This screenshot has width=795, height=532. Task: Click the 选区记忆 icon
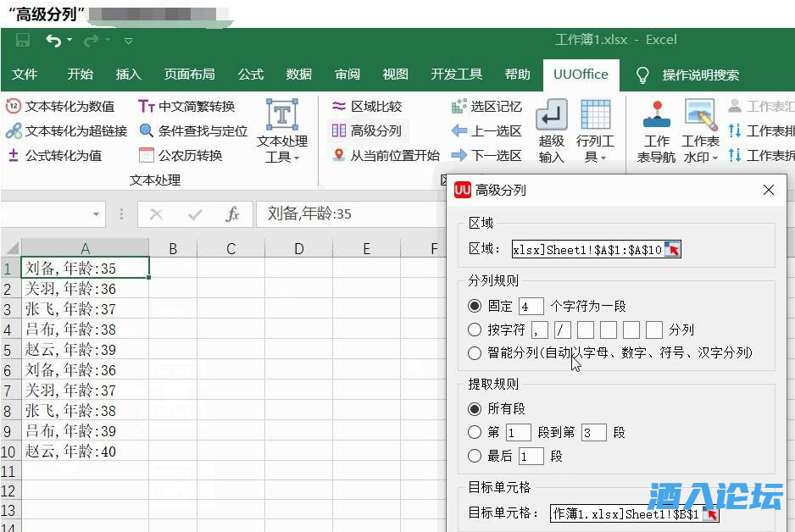[459, 107]
